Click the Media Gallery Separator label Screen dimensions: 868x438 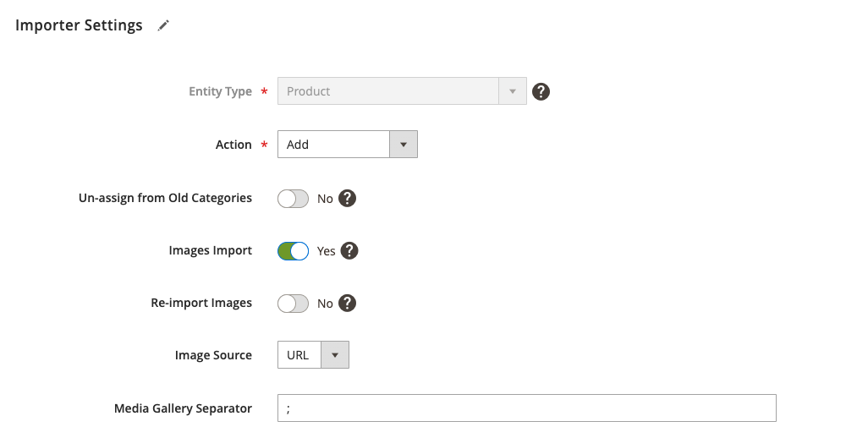[184, 408]
